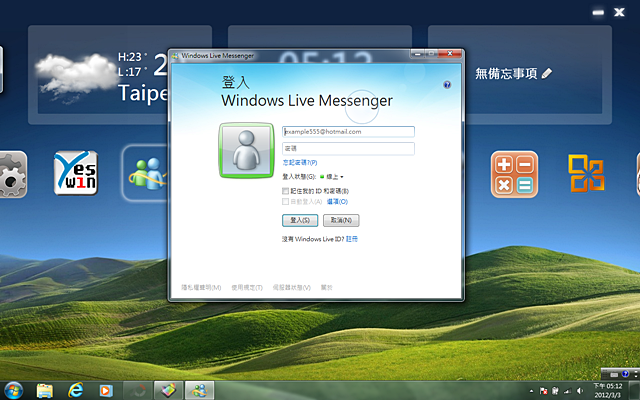This screenshot has width=640, height=400.
Task: Open the 伺服器狀態 server status link
Action: (291, 288)
